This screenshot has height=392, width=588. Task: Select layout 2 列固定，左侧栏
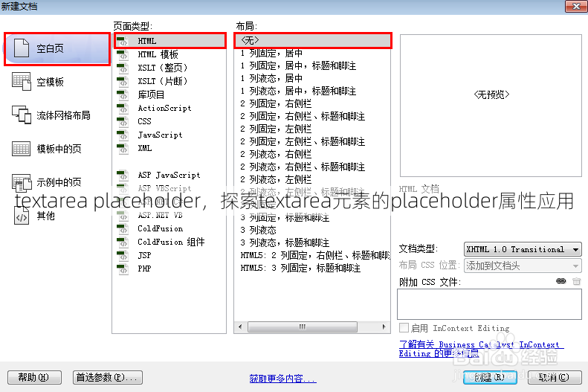[276, 129]
